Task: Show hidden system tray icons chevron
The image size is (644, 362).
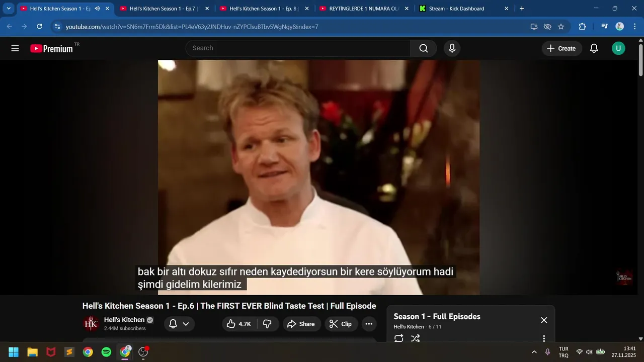Action: click(534, 352)
